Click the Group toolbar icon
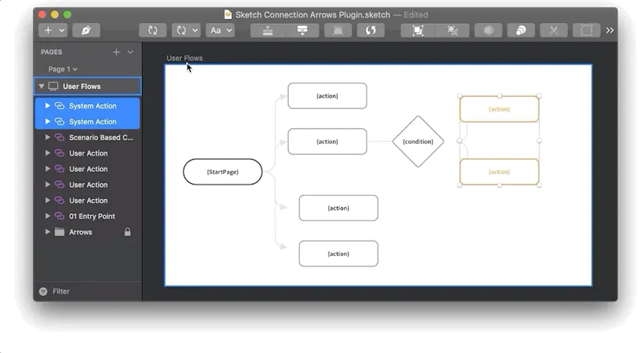This screenshot has width=644, height=353. (418, 30)
